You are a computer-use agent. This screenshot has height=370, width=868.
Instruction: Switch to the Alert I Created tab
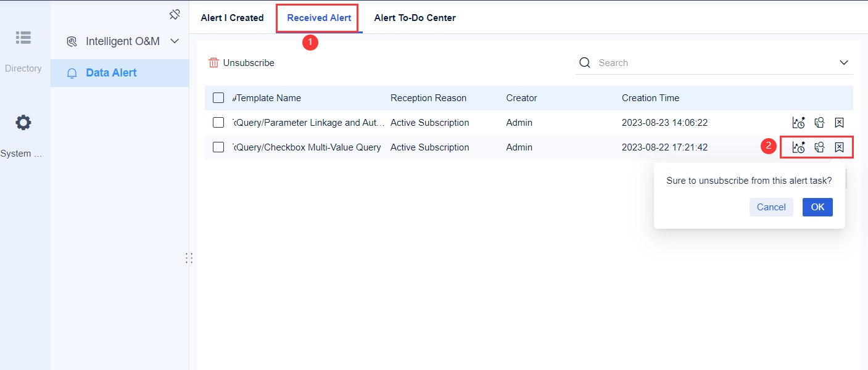[232, 17]
